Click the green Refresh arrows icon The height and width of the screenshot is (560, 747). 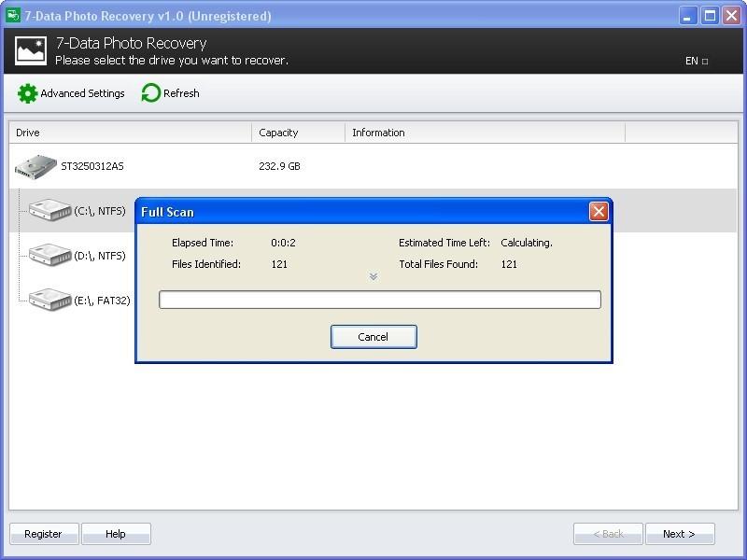click(150, 93)
